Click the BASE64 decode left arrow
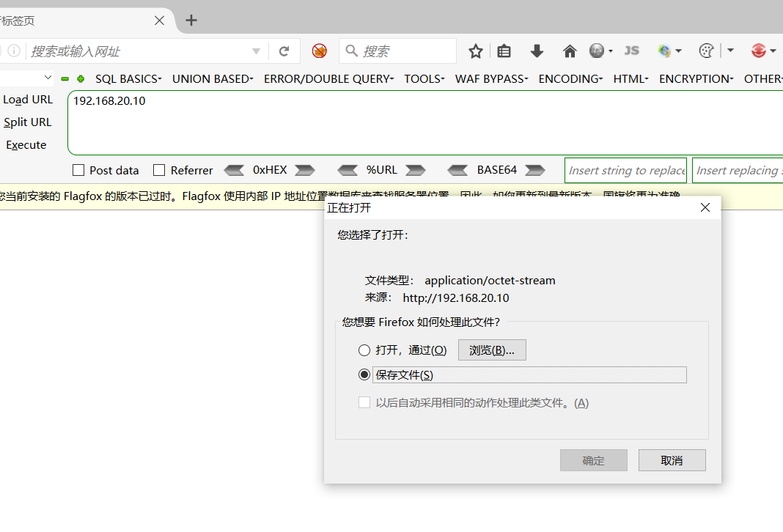783x532 pixels. click(458, 170)
